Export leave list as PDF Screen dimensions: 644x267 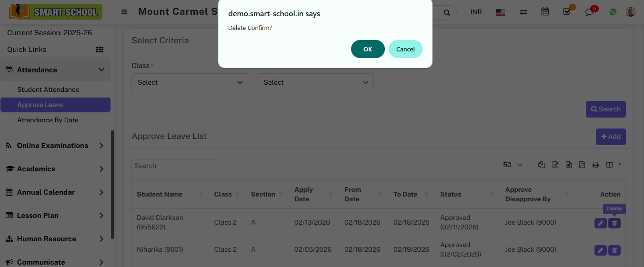click(582, 165)
